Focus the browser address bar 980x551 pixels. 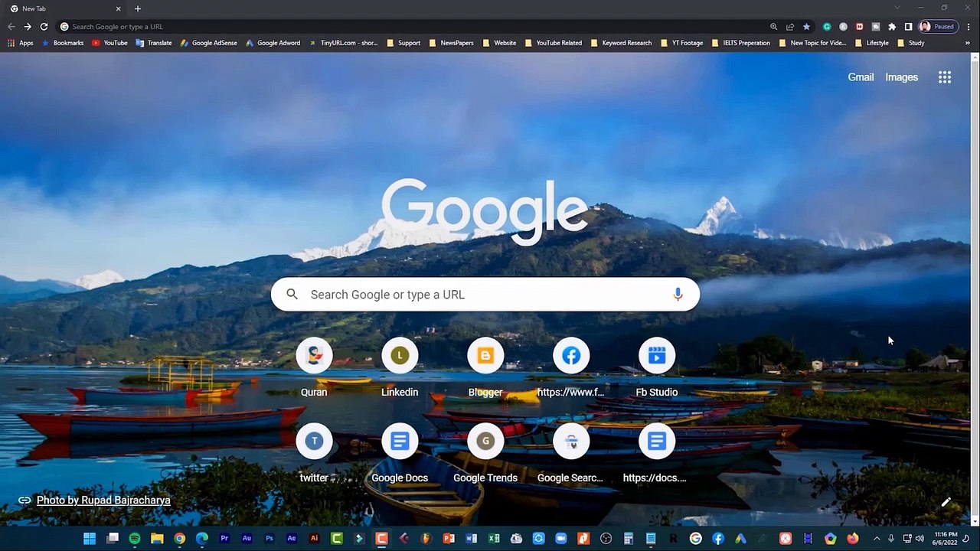click(x=413, y=27)
